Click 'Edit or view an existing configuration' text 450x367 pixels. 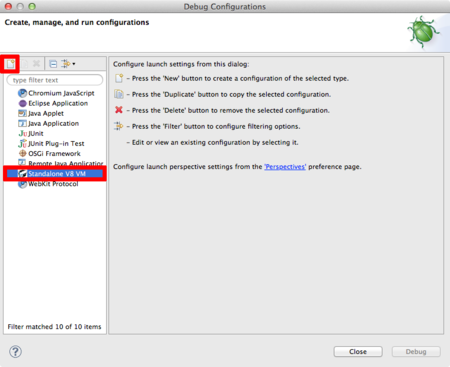(x=215, y=142)
